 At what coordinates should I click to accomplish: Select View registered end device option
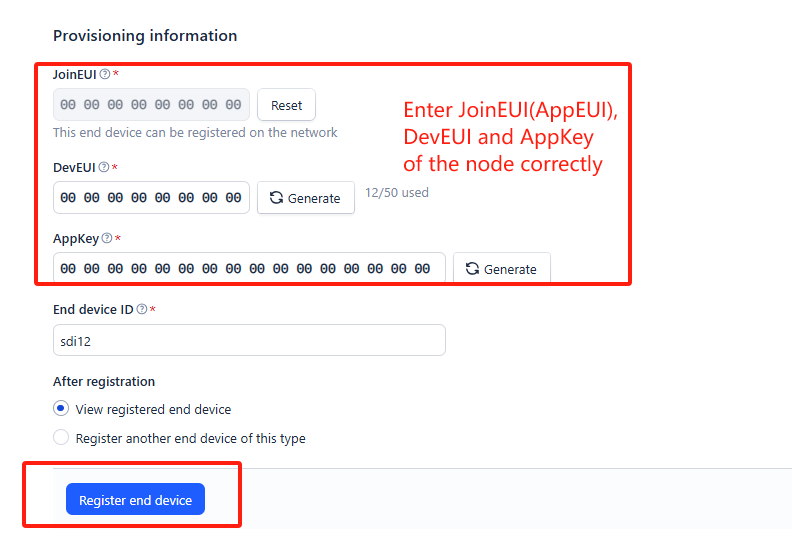pos(61,408)
